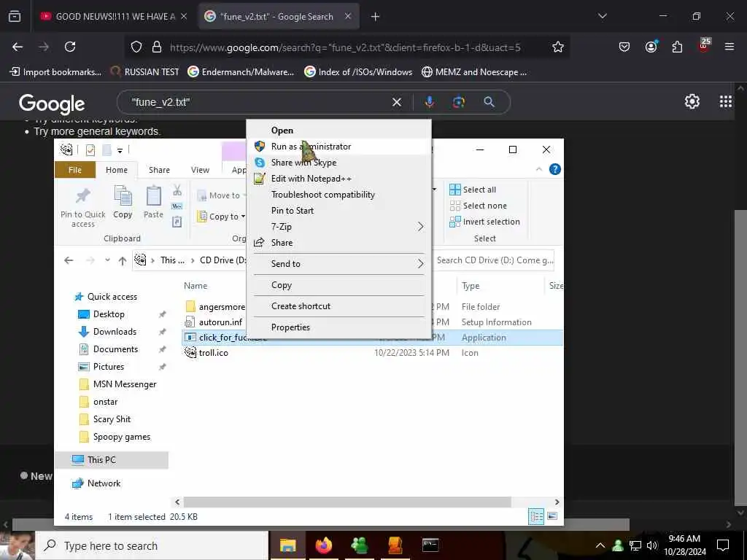Choose Create shortcut in context menu
This screenshot has width=747, height=560.
[x=338, y=306]
